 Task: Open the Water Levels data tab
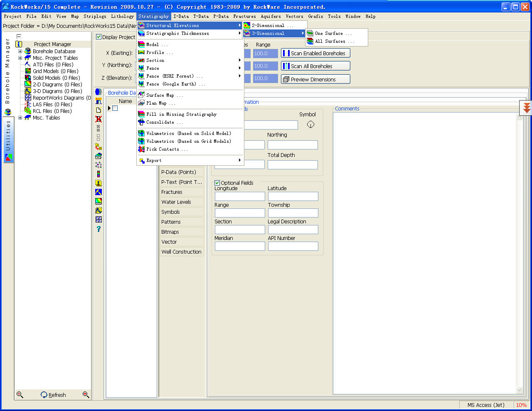point(182,202)
